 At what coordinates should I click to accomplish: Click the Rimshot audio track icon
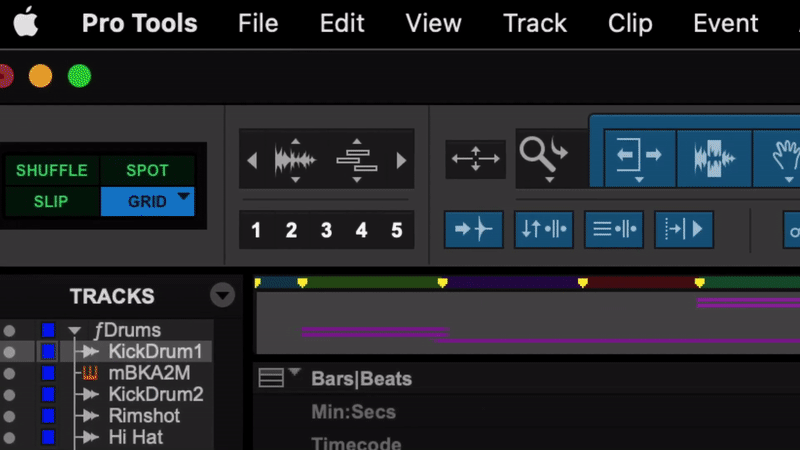pyautogui.click(x=90, y=416)
